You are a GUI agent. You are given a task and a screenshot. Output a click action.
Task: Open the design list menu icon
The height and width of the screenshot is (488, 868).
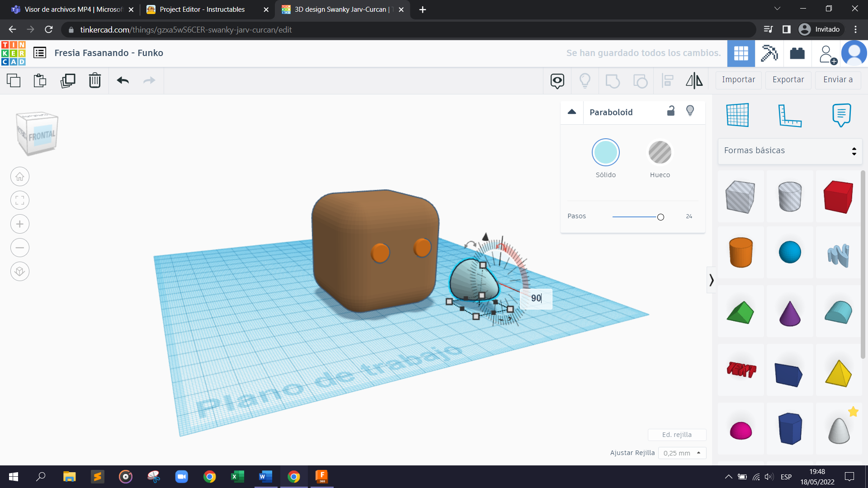40,53
